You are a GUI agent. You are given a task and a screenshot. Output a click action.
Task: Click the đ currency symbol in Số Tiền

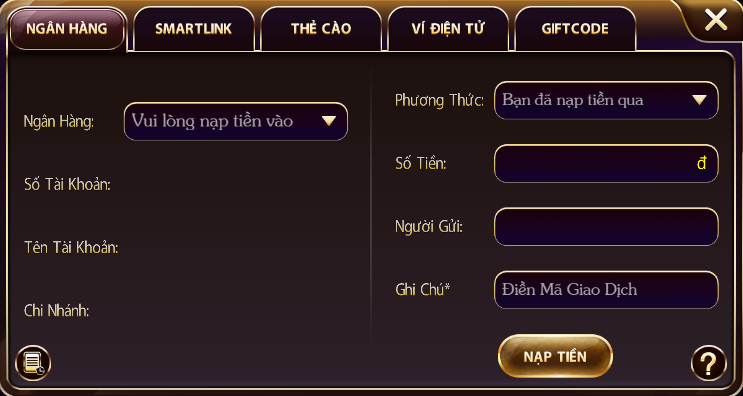coord(702,163)
